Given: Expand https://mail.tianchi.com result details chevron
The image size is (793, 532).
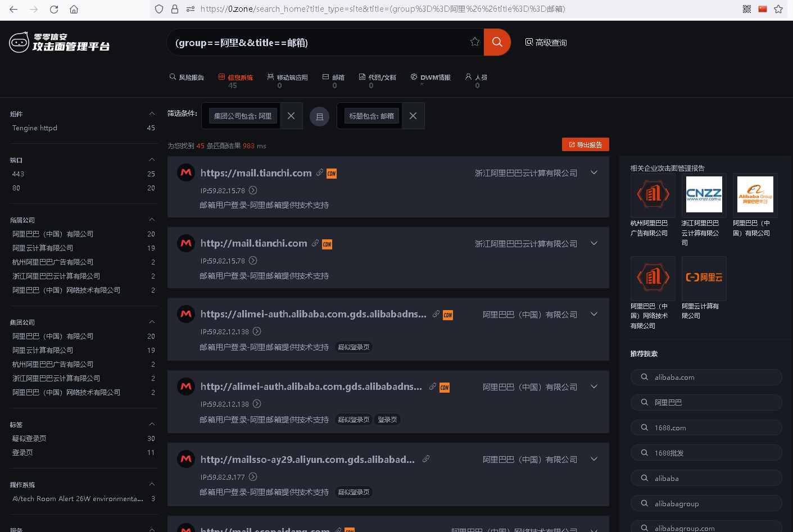Looking at the screenshot, I should click(x=594, y=172).
